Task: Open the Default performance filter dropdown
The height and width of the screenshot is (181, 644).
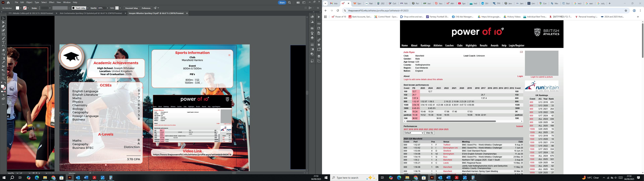Action: [x=414, y=133]
